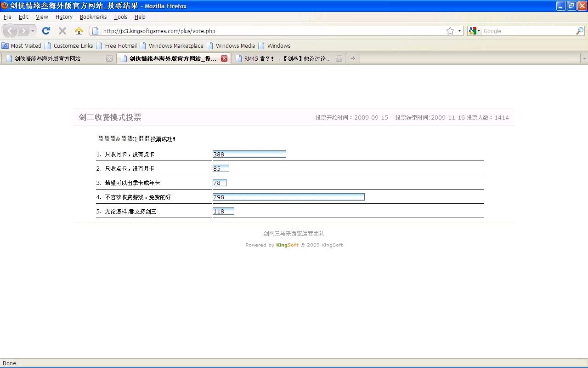Bookmark this page with the star icon
The image size is (588, 368).
450,31
